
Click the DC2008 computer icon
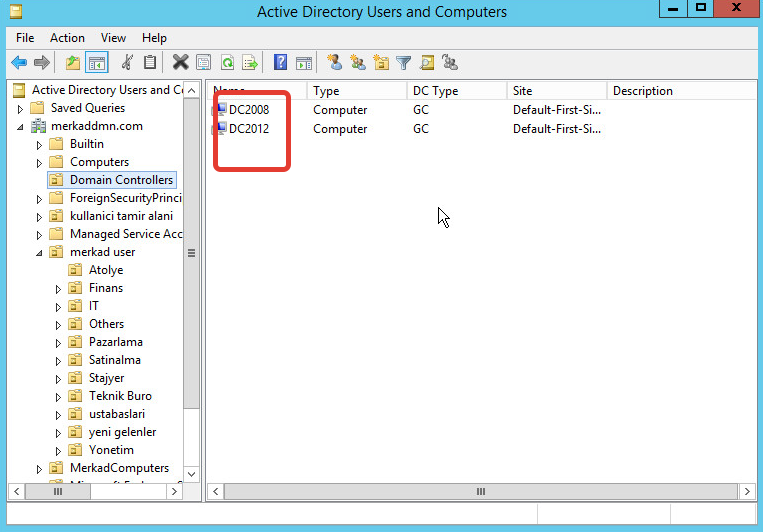221,110
